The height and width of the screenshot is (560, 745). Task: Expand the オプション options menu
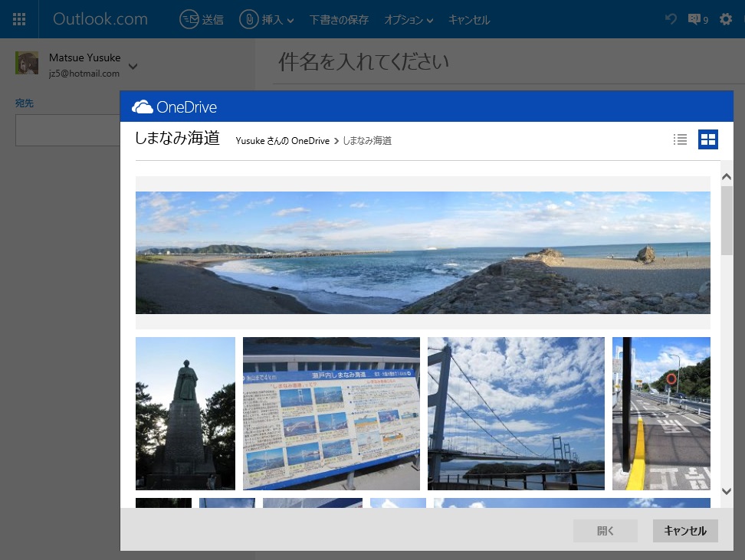(409, 20)
